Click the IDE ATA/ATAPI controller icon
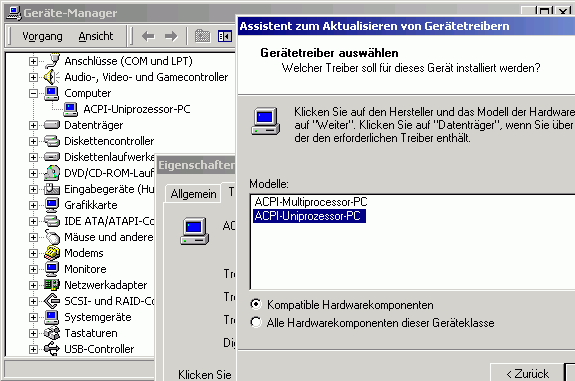Screen dimensions: 575x381 (52, 221)
